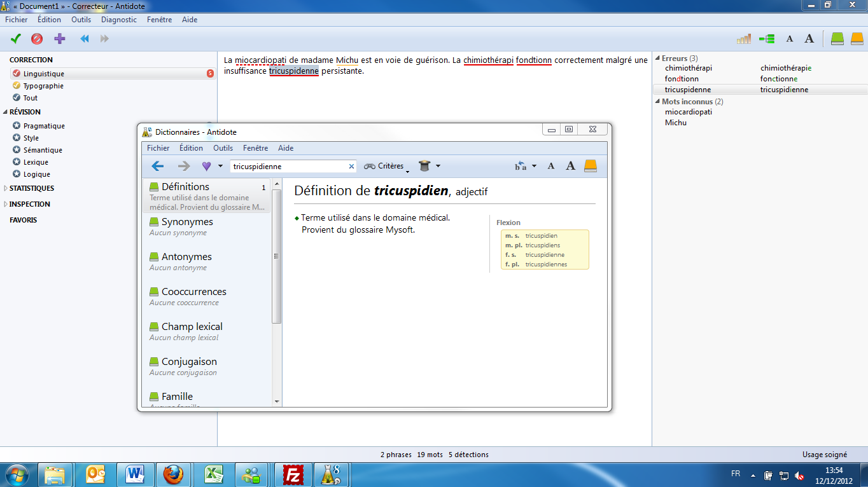This screenshot has height=487, width=868.
Task: Open the Synonymes dictionary
Action: (207, 227)
